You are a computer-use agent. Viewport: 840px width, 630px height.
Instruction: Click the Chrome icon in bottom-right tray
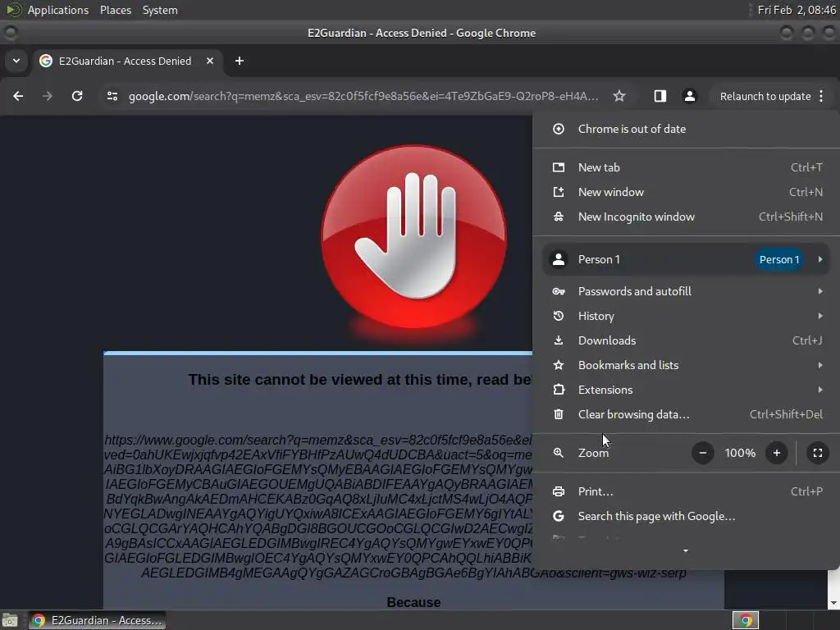click(745, 620)
